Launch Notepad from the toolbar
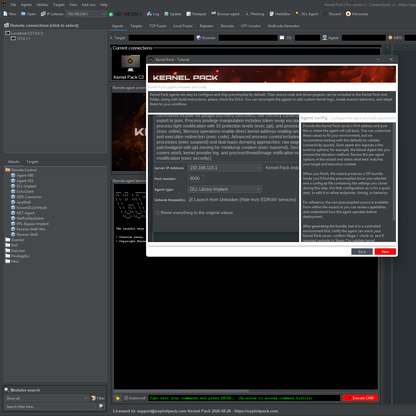Image resolution: width=416 pixels, height=416 pixels. 196,14
